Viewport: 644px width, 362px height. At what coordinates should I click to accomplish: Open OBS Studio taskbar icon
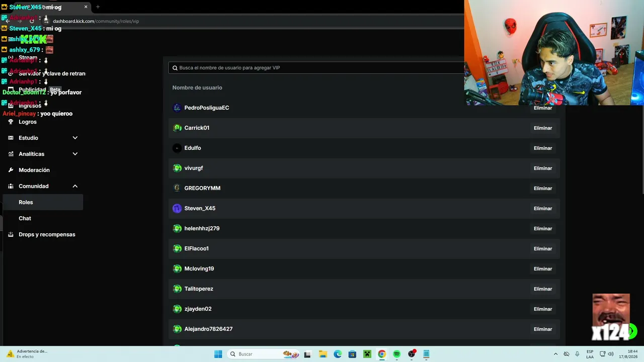[x=412, y=354]
